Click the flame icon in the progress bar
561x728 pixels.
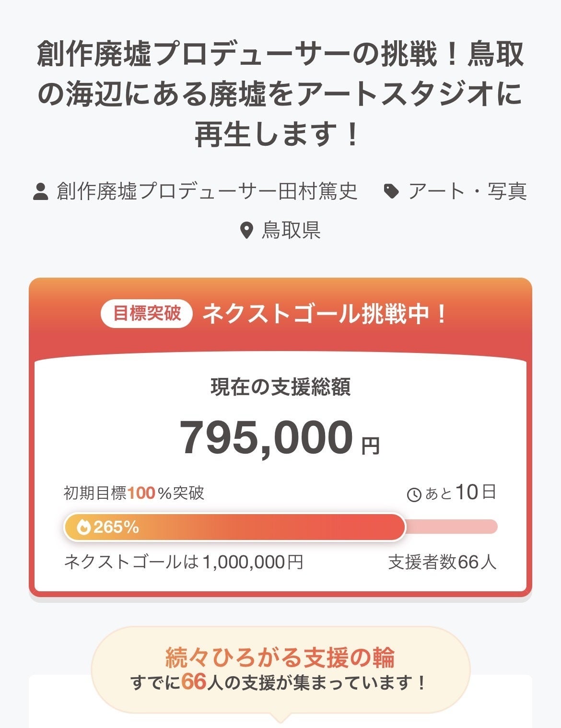click(x=84, y=527)
